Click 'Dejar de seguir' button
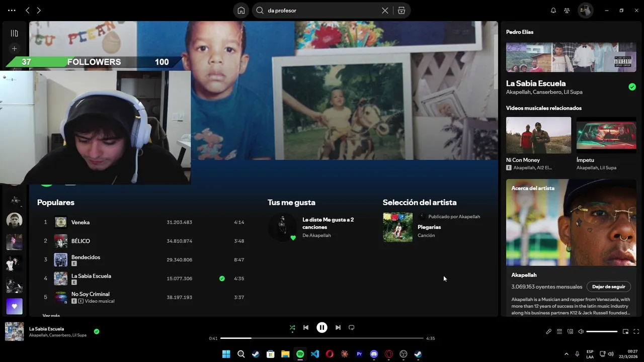The image size is (644, 362). [608, 287]
